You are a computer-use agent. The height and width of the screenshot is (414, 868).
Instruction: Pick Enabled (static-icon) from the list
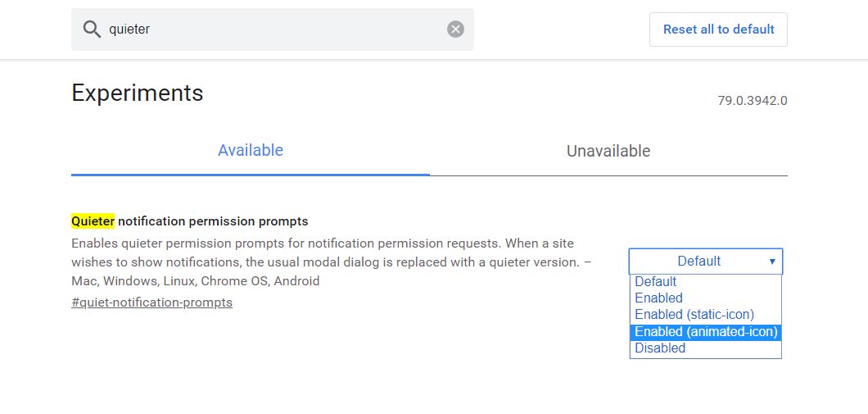point(694,315)
